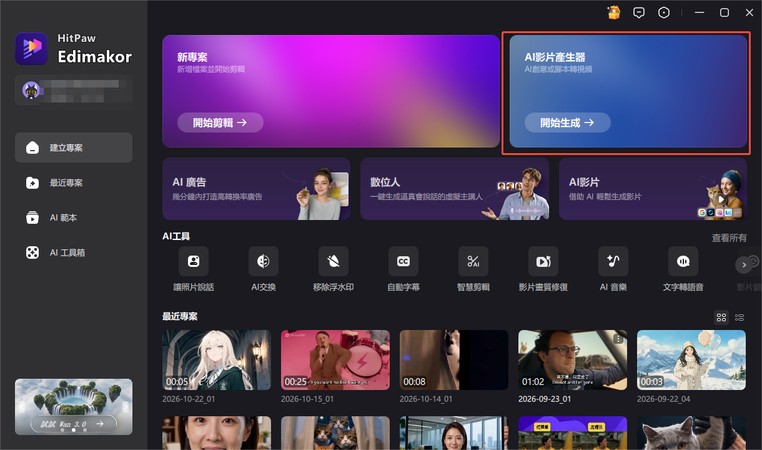Click the AI影片產生器 banner title

pyautogui.click(x=555, y=57)
